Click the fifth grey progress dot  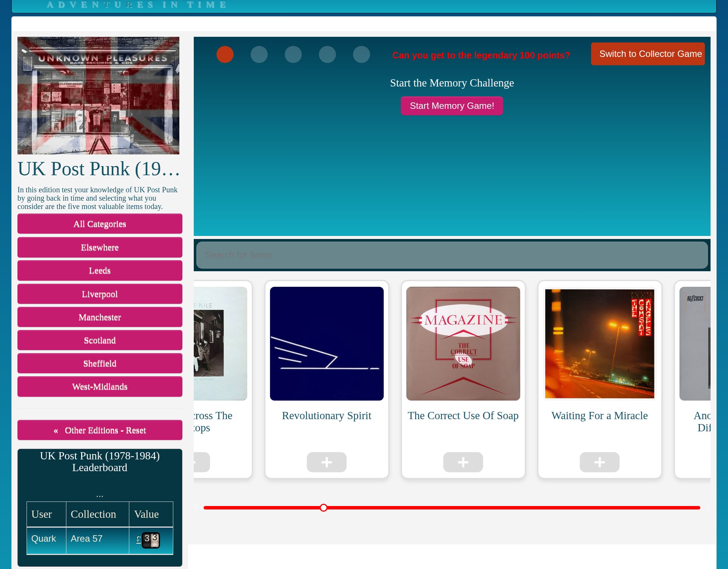tap(361, 54)
